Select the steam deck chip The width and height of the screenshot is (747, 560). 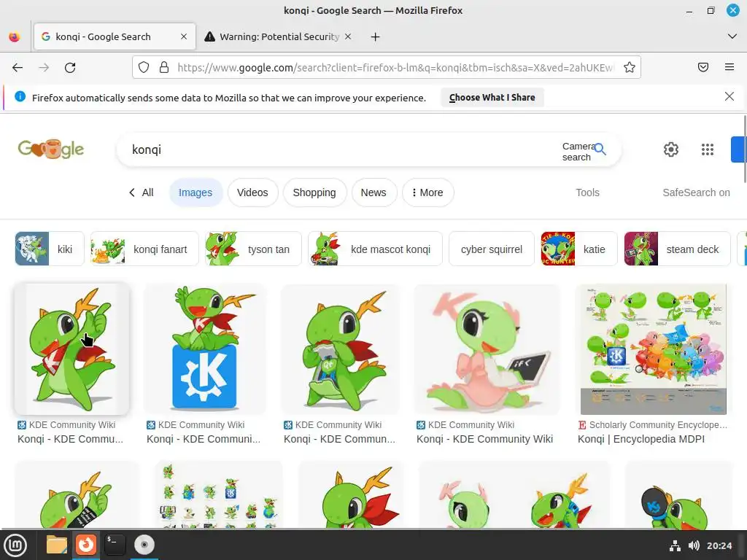[677, 249]
